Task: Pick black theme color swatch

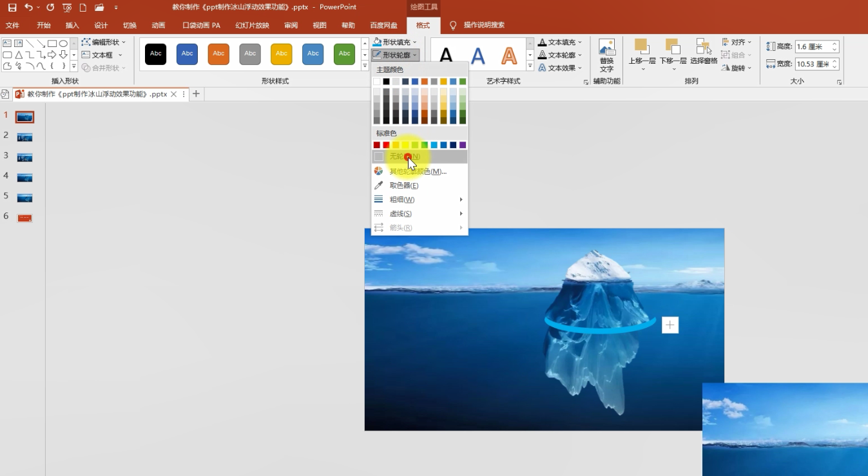Action: tap(387, 82)
